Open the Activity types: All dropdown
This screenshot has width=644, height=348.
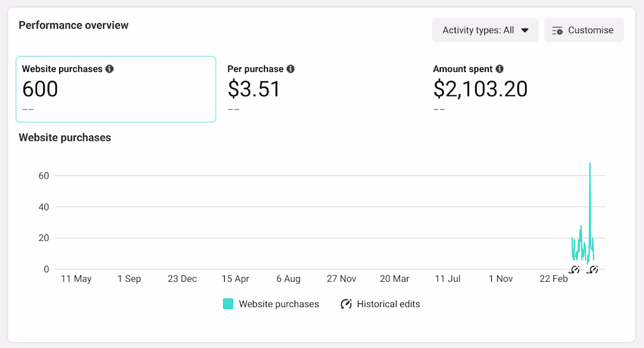pos(485,30)
